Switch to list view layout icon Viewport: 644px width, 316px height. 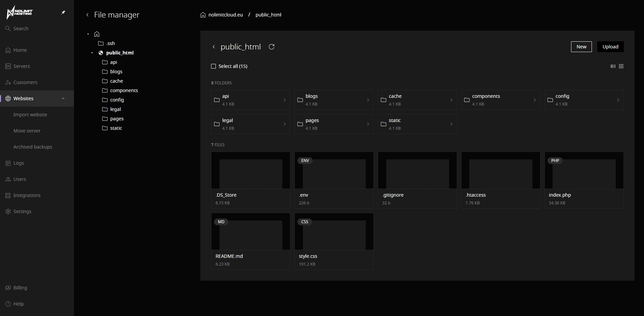(x=613, y=66)
